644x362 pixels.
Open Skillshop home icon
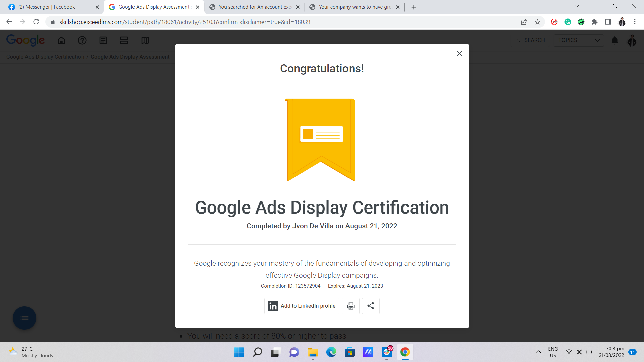[x=61, y=40]
